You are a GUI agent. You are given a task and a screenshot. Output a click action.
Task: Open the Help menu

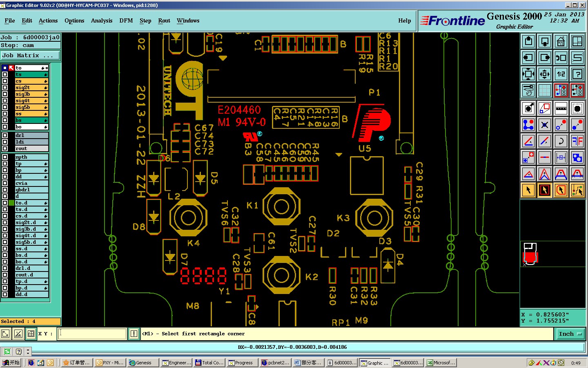click(x=405, y=20)
